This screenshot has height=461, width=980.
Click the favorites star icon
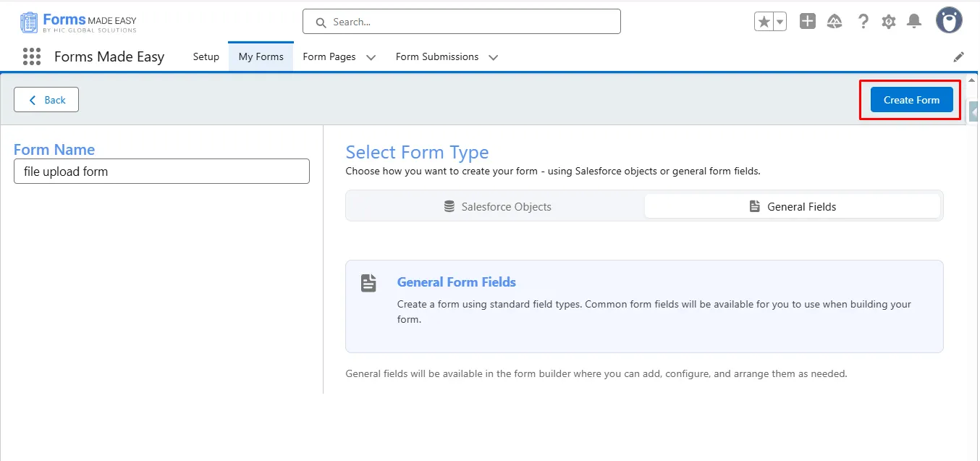click(764, 22)
